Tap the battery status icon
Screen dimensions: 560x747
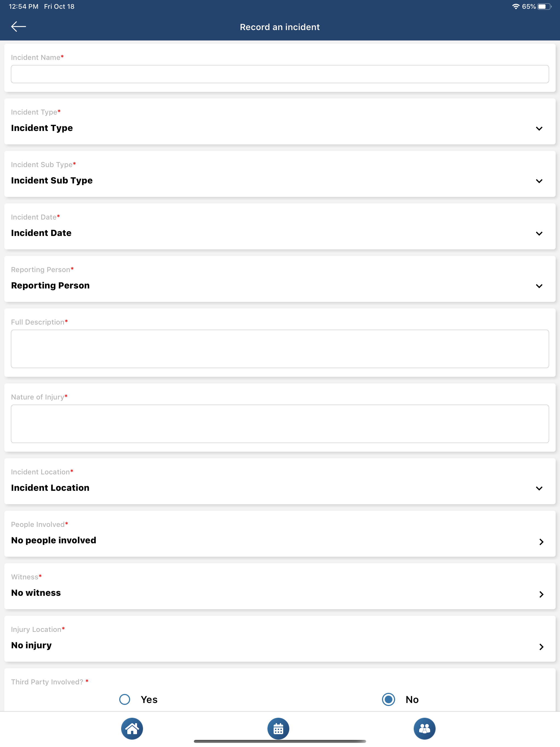(x=544, y=6)
